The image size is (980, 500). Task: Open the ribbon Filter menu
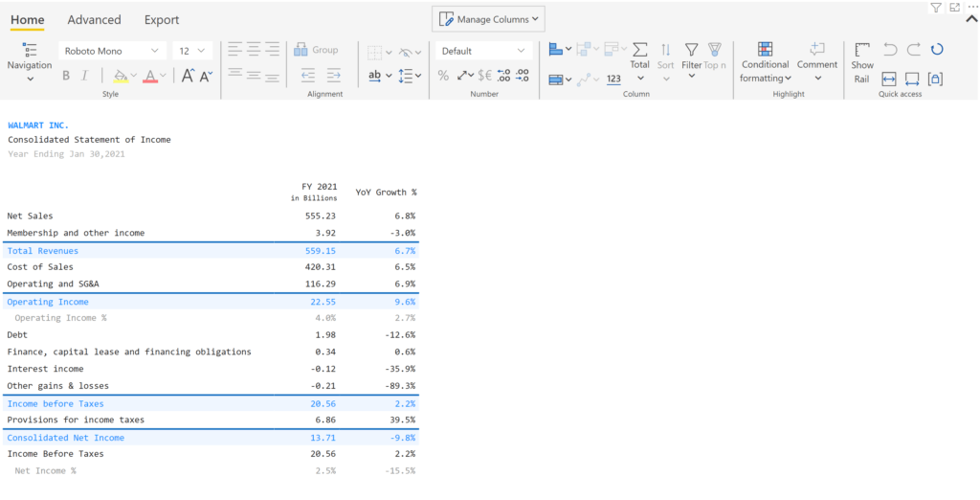(x=691, y=60)
